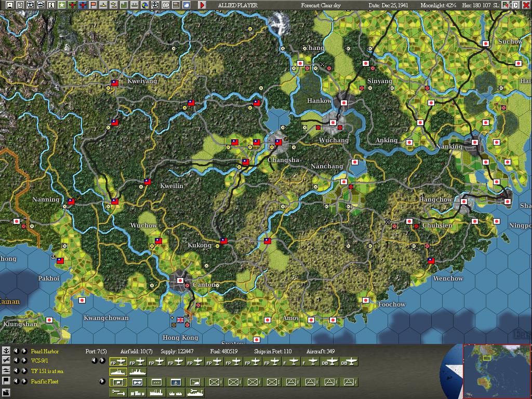Click the VCS-9/1 unit name
The height and width of the screenshot is (399, 532).
coord(39,361)
